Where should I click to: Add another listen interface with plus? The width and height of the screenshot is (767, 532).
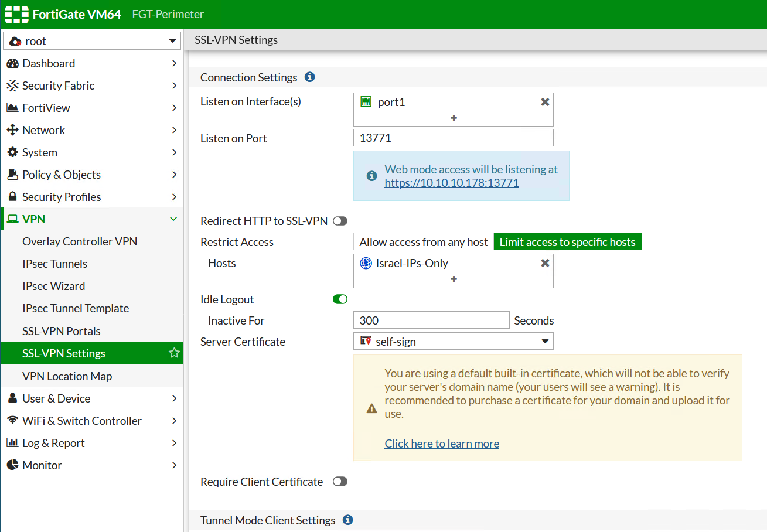click(x=454, y=118)
